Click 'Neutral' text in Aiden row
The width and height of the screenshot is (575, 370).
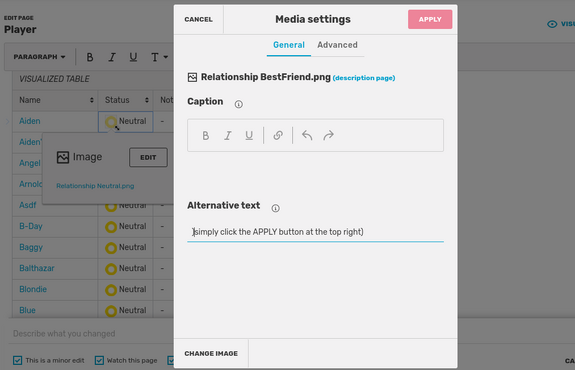pyautogui.click(x=132, y=121)
